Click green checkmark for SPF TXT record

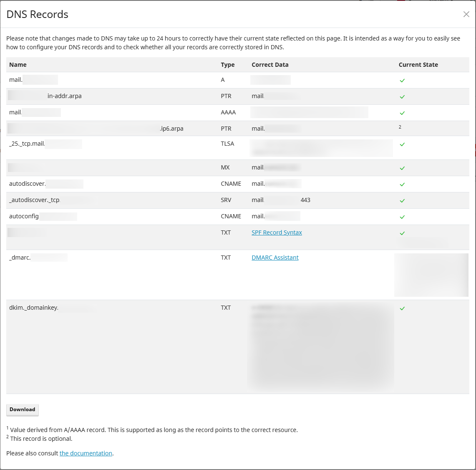pyautogui.click(x=402, y=233)
